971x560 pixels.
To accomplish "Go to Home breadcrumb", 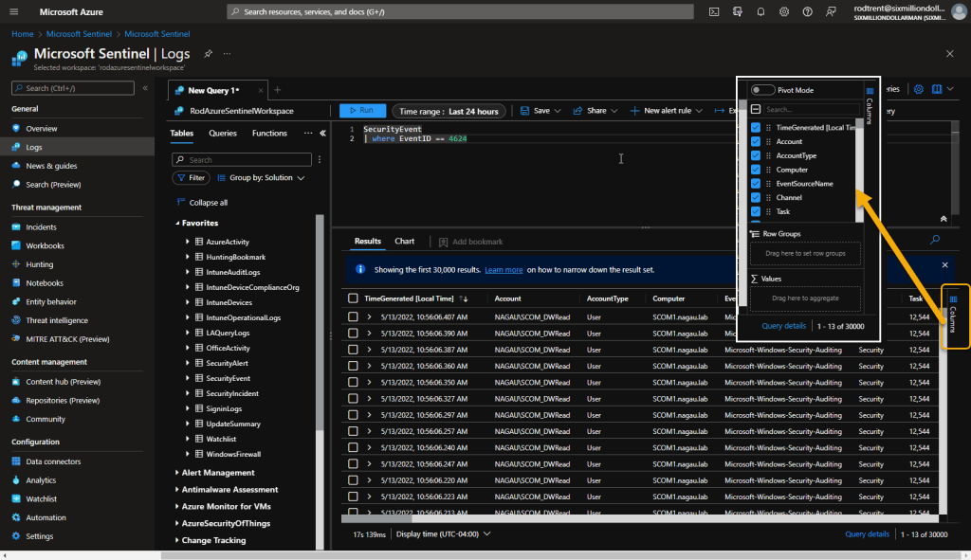I will (x=23, y=34).
